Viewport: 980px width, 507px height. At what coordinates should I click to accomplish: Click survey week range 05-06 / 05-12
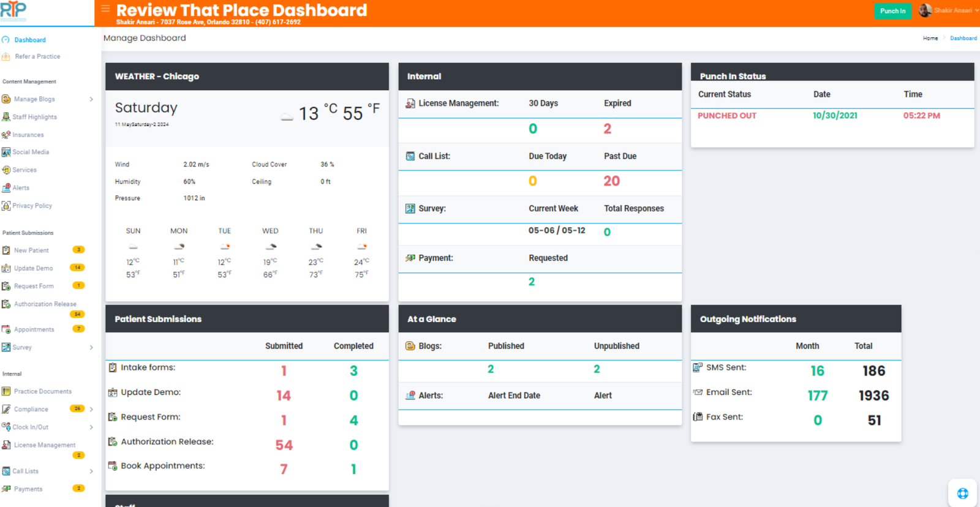[x=557, y=231]
